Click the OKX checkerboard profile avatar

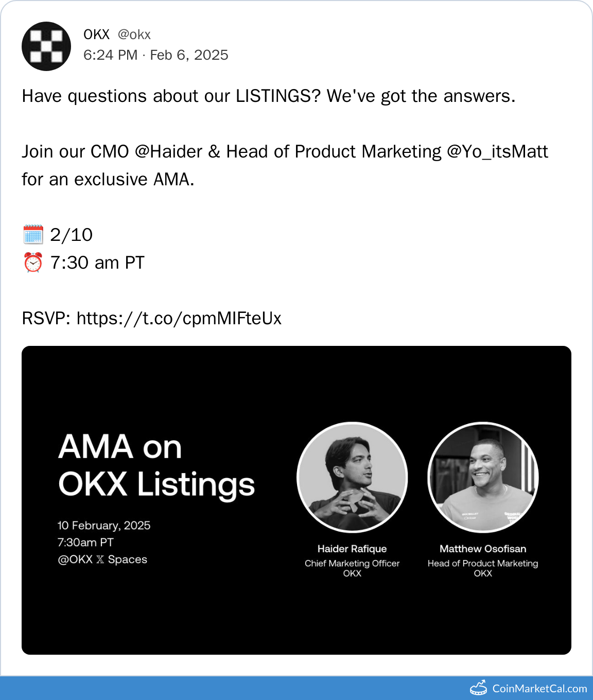pyautogui.click(x=46, y=46)
